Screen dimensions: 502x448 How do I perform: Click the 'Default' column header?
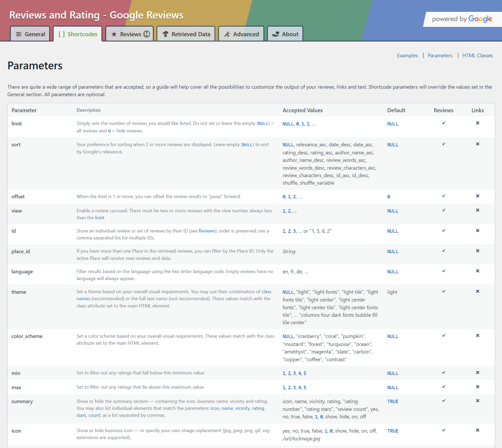(x=396, y=110)
